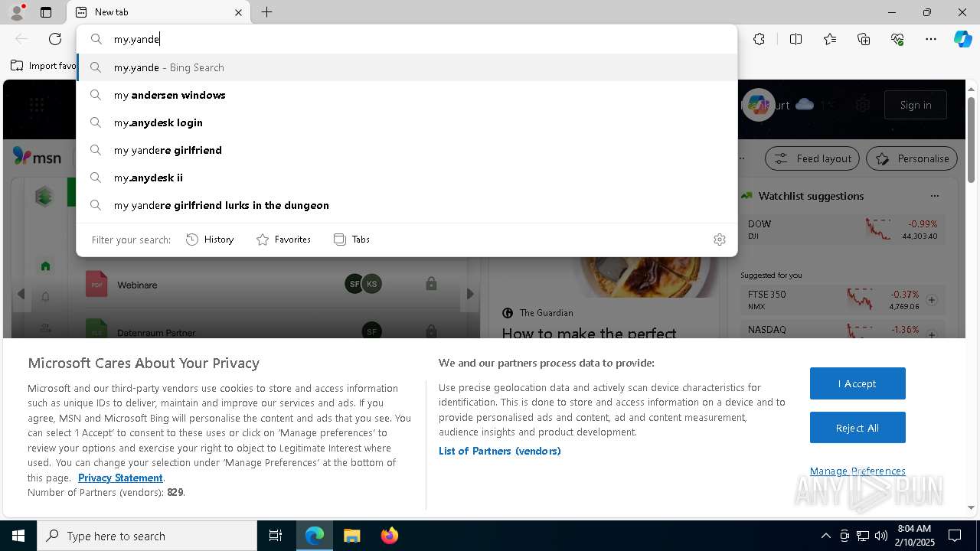Click the taskbar search box
Image resolution: width=980 pixels, height=551 pixels.
(x=147, y=536)
